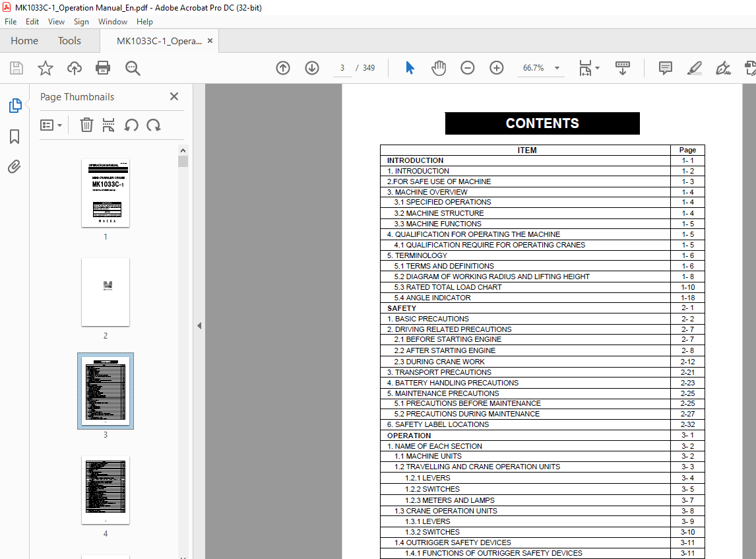Switch to the Tools tab

(x=69, y=41)
